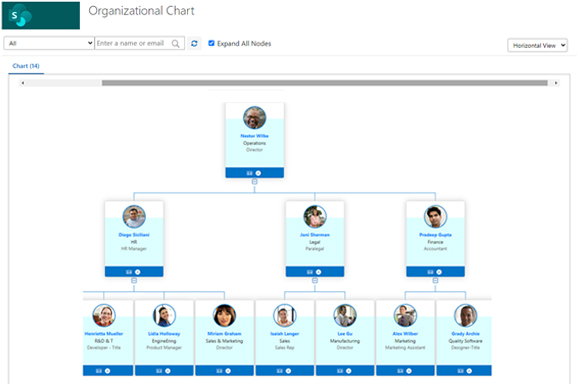
Task: Click Pradeep Gupta's profile photo
Action: pyautogui.click(x=435, y=217)
